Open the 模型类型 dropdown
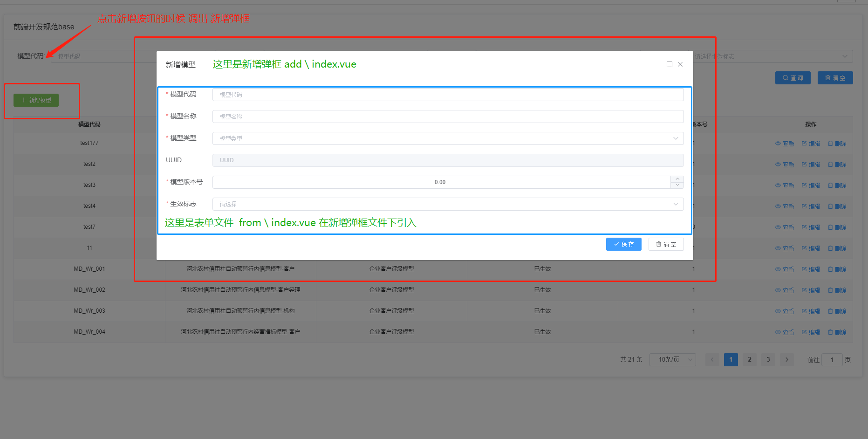 [447, 138]
